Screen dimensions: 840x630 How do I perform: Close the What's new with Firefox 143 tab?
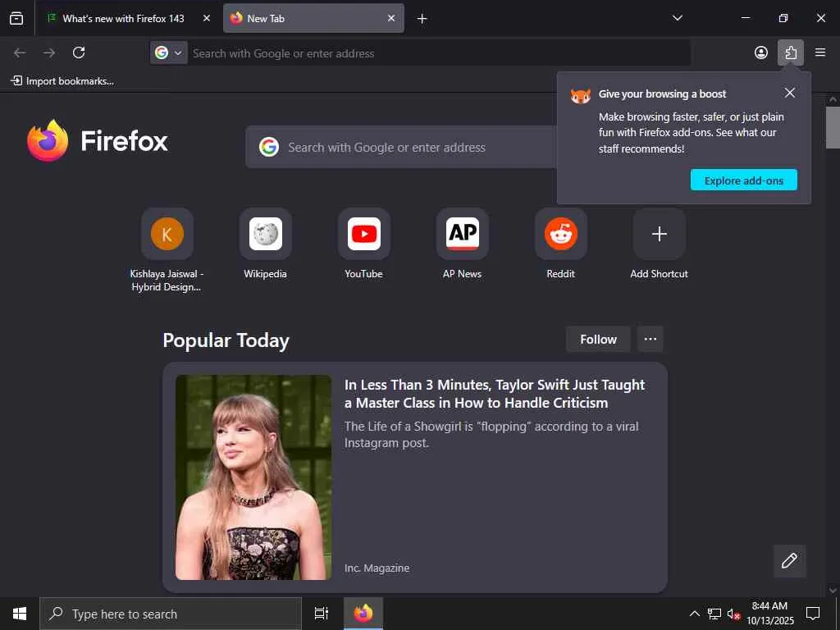[207, 18]
